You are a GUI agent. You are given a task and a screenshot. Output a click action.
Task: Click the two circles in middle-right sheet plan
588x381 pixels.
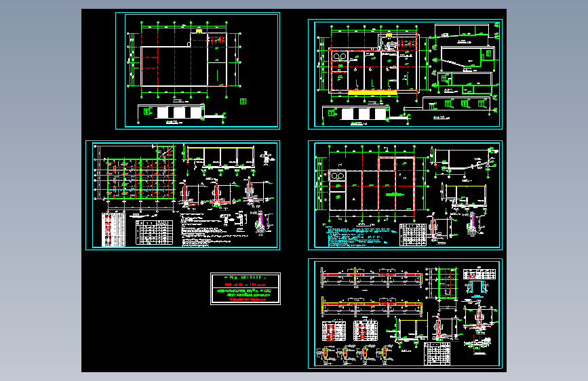(x=337, y=176)
